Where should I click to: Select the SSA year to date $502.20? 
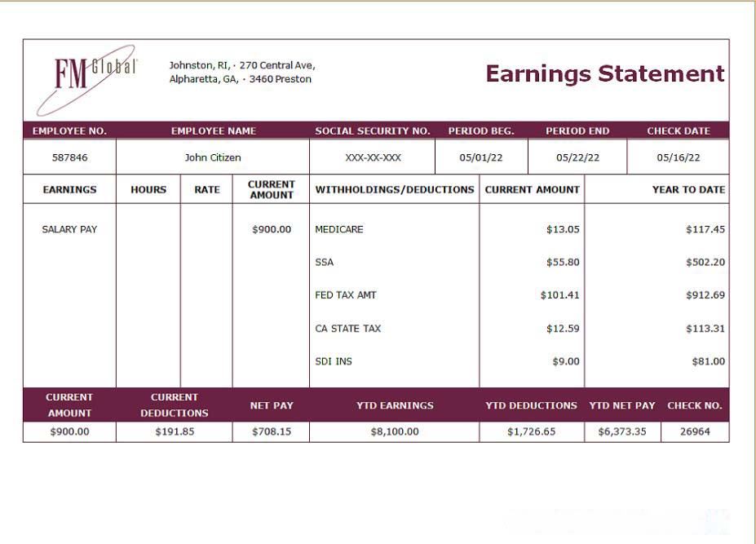(705, 263)
